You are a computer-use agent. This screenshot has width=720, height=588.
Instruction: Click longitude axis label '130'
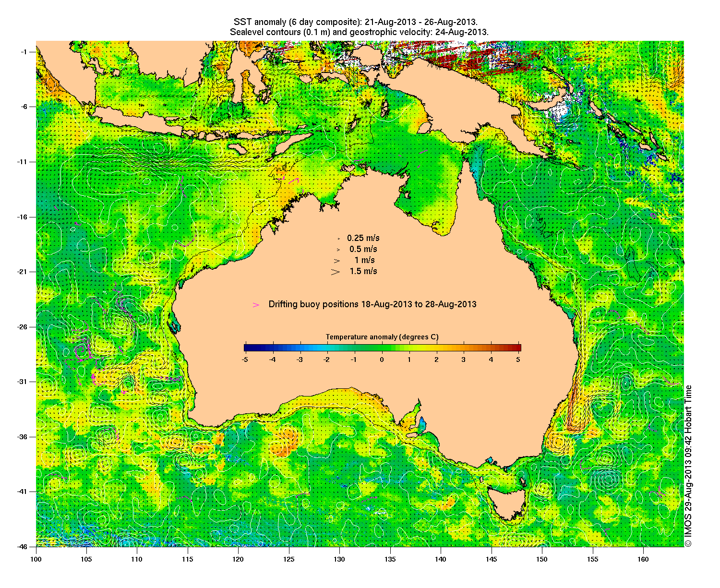pyautogui.click(x=339, y=559)
